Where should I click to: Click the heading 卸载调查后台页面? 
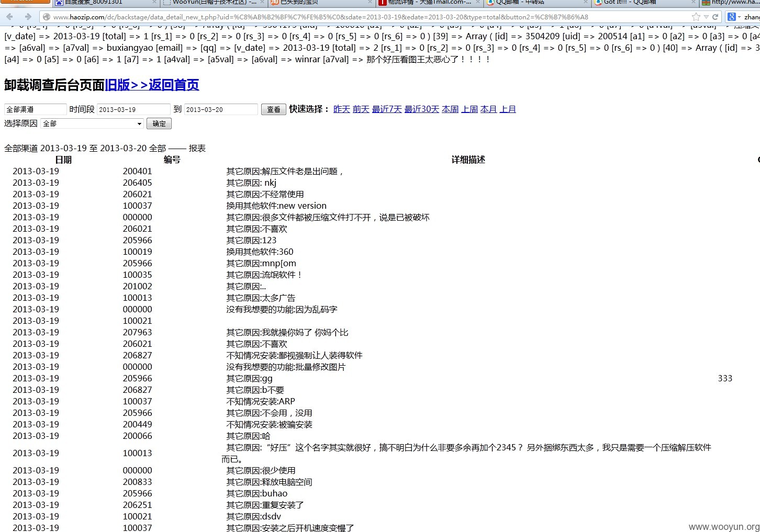(54, 85)
